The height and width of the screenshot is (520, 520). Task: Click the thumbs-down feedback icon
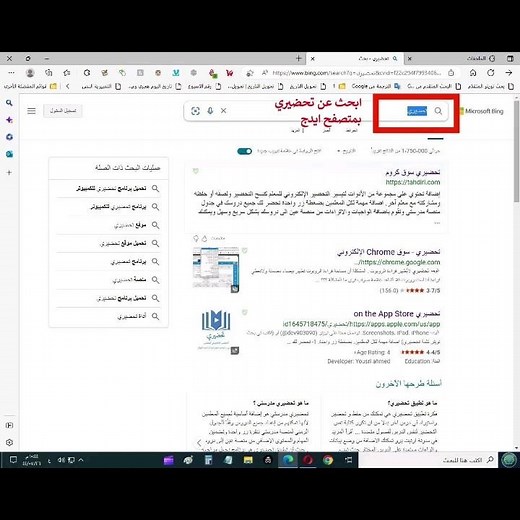point(196,238)
